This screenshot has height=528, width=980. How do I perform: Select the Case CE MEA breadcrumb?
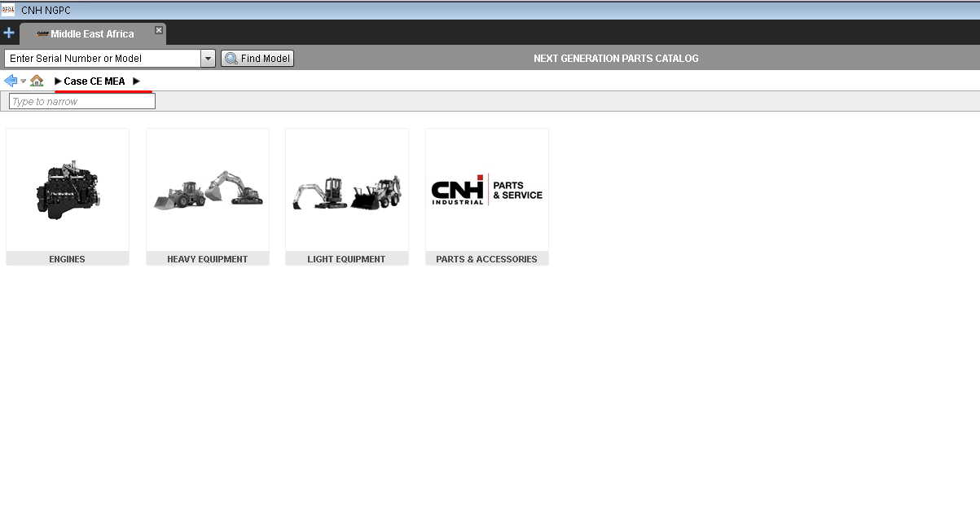(x=94, y=81)
